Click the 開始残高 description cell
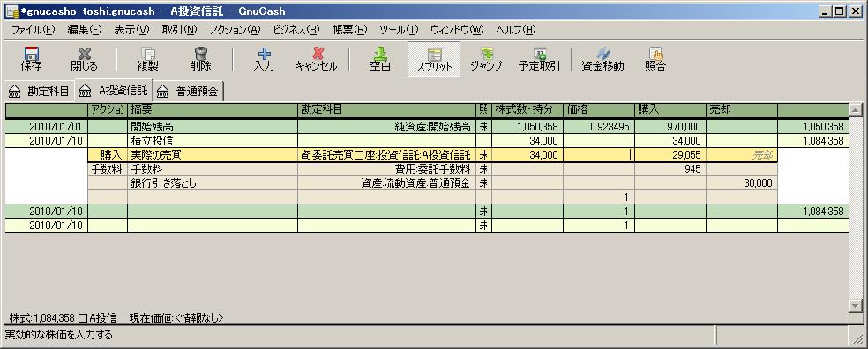Screen dimensions: 868x349 point(213,127)
